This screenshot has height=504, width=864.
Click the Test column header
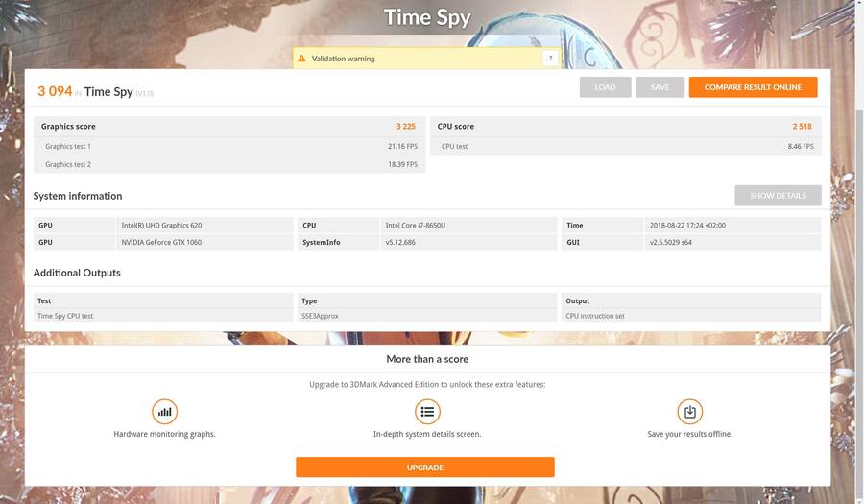point(44,301)
